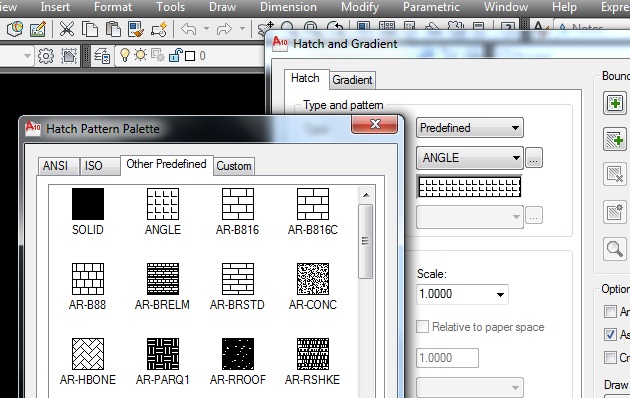Click the workspace settings gear icon
The width and height of the screenshot is (630, 398).
(x=46, y=56)
